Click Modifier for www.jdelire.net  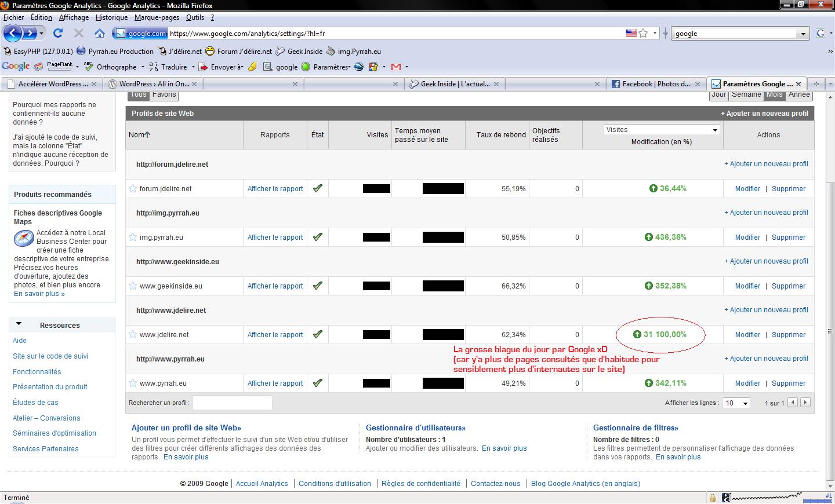[x=747, y=335]
